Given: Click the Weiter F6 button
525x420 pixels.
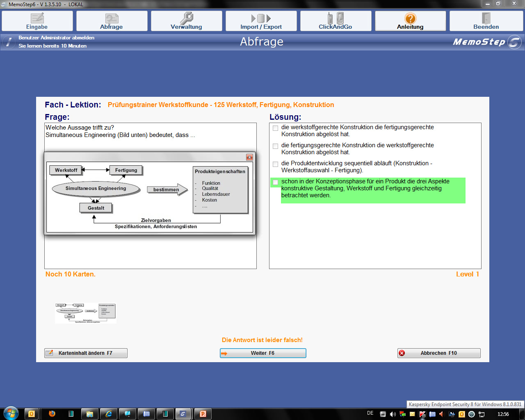Looking at the screenshot, I should click(x=263, y=353).
